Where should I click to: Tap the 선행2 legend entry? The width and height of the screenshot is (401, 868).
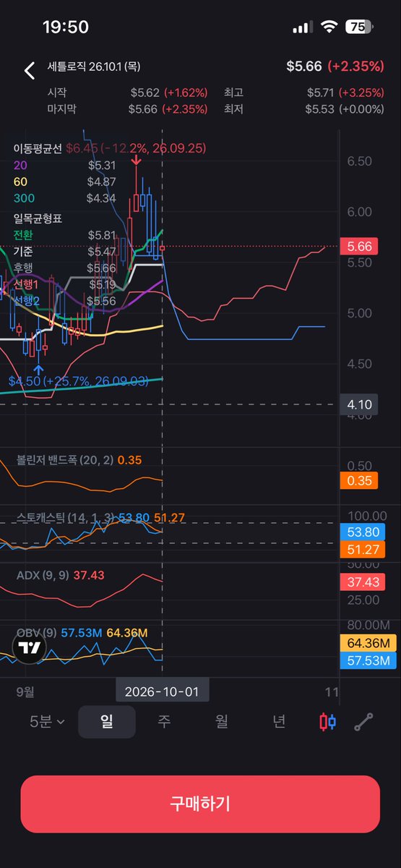(x=64, y=301)
